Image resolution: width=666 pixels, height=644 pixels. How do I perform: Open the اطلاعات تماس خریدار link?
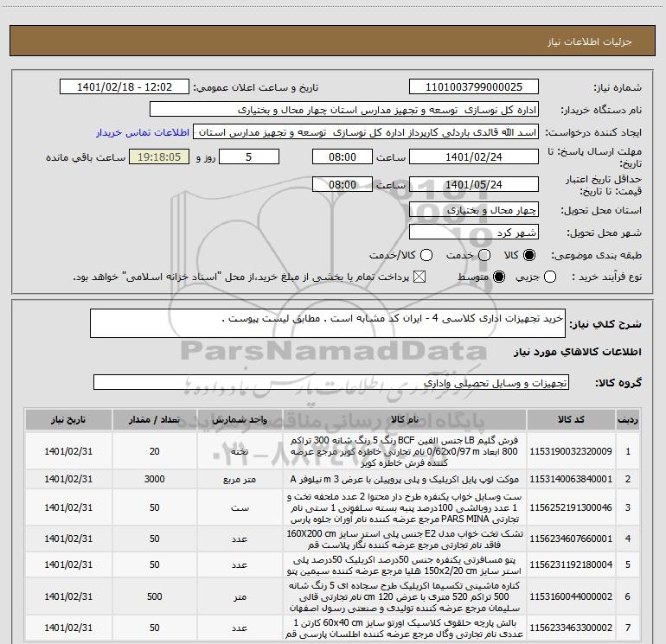click(x=143, y=132)
